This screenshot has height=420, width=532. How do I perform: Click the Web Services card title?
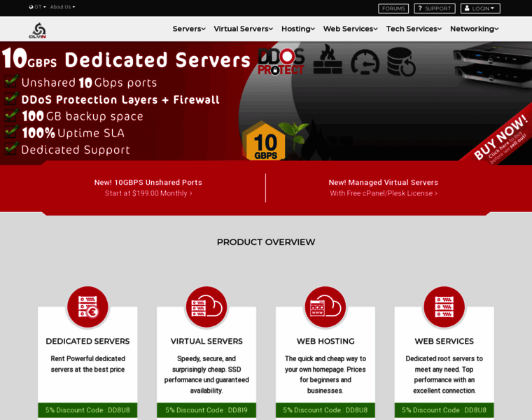pyautogui.click(x=444, y=341)
